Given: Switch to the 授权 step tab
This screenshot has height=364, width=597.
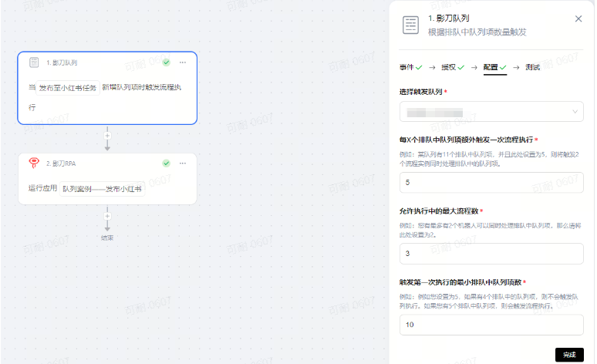Looking at the screenshot, I should tap(453, 67).
